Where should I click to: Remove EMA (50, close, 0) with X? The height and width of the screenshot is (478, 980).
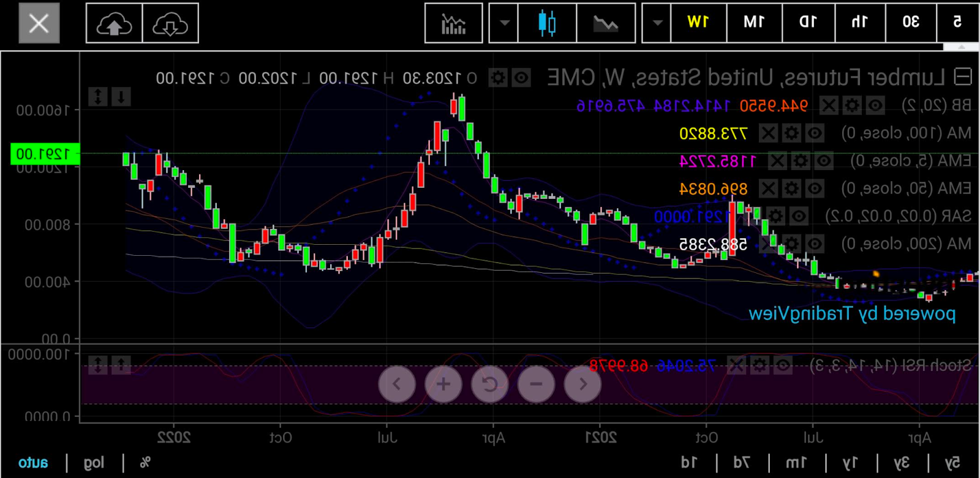coord(769,189)
